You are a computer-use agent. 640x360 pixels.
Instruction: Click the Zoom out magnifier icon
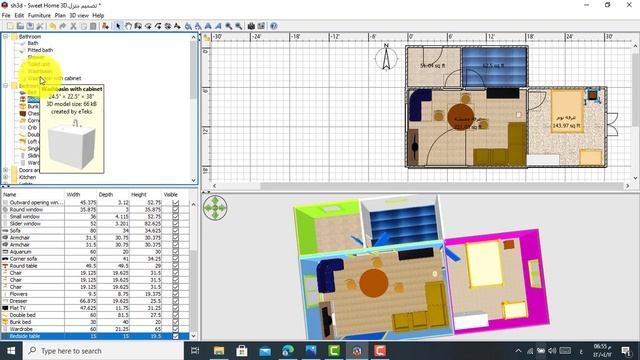coord(238,26)
